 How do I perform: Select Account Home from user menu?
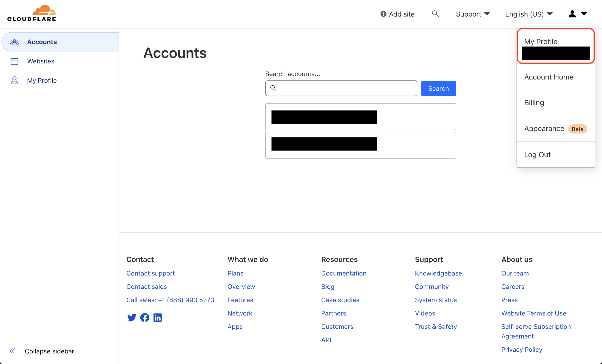(549, 77)
